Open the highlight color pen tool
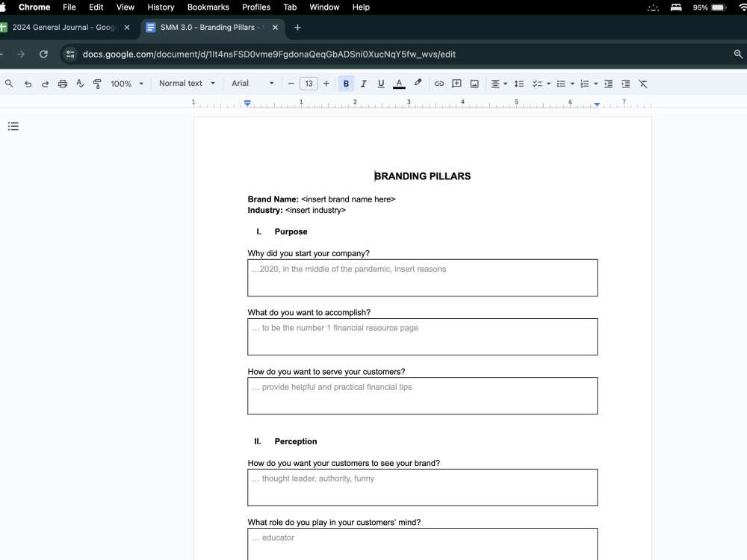Screen dimensions: 747x560 (x=418, y=84)
